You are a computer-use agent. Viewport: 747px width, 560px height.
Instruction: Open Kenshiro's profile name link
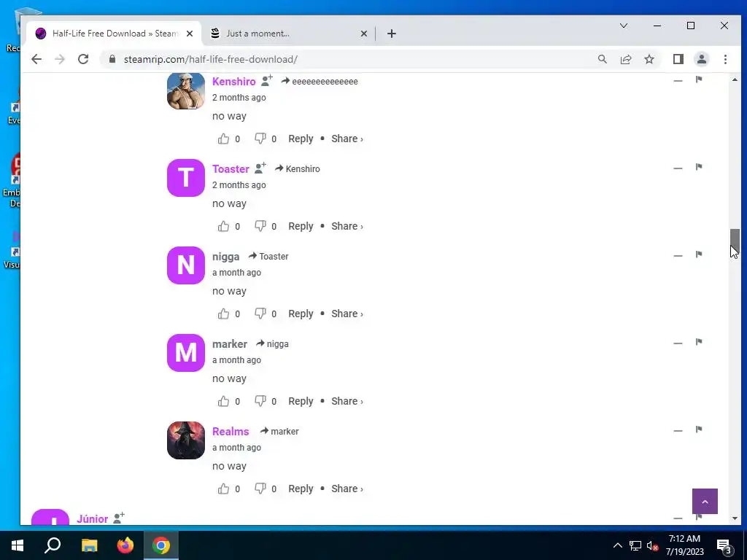click(234, 82)
